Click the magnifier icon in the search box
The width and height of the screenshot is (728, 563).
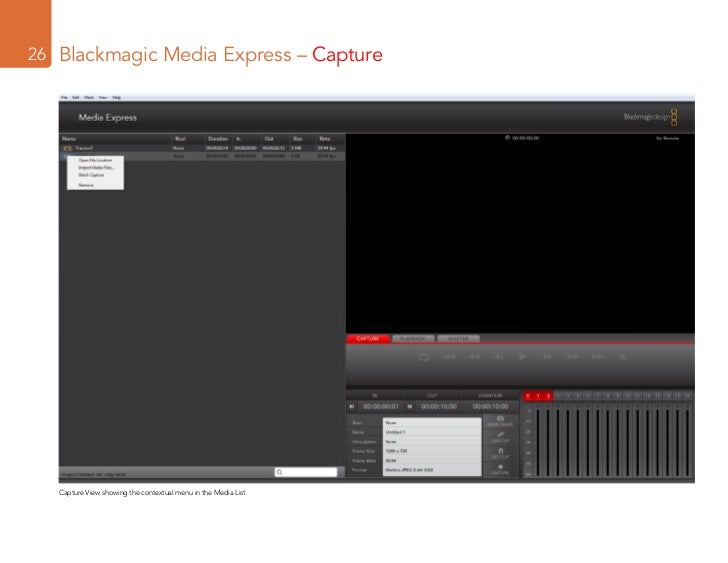coord(279,472)
